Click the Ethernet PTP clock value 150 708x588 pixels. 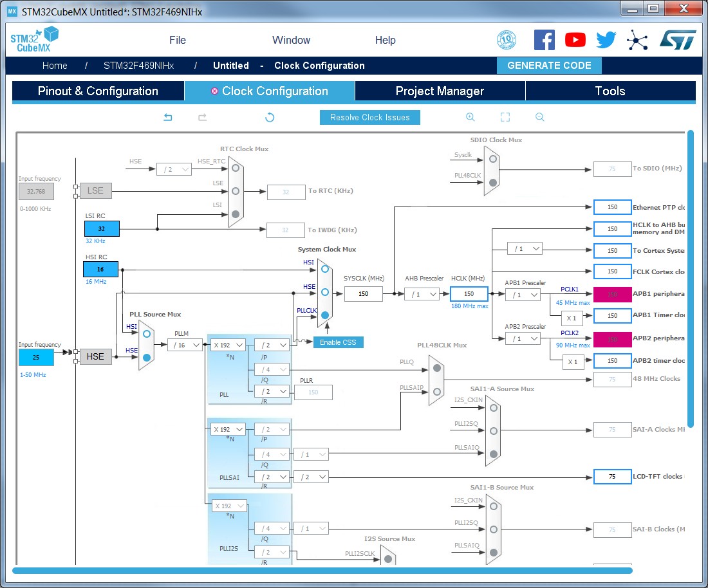tap(612, 207)
